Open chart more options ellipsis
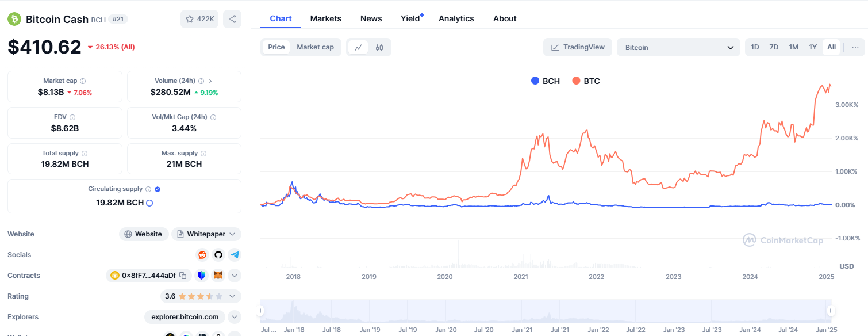Screen dimensions: 868x336 point(855,47)
